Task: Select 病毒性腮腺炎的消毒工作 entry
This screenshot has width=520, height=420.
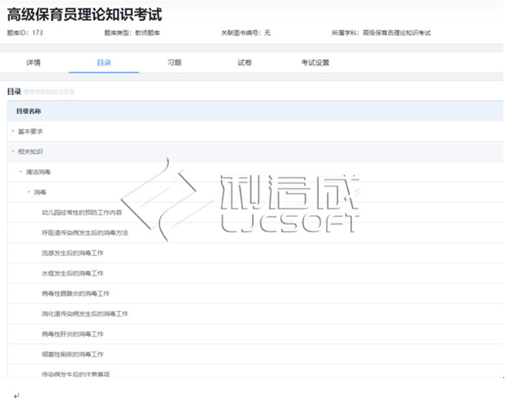Action: (75, 294)
